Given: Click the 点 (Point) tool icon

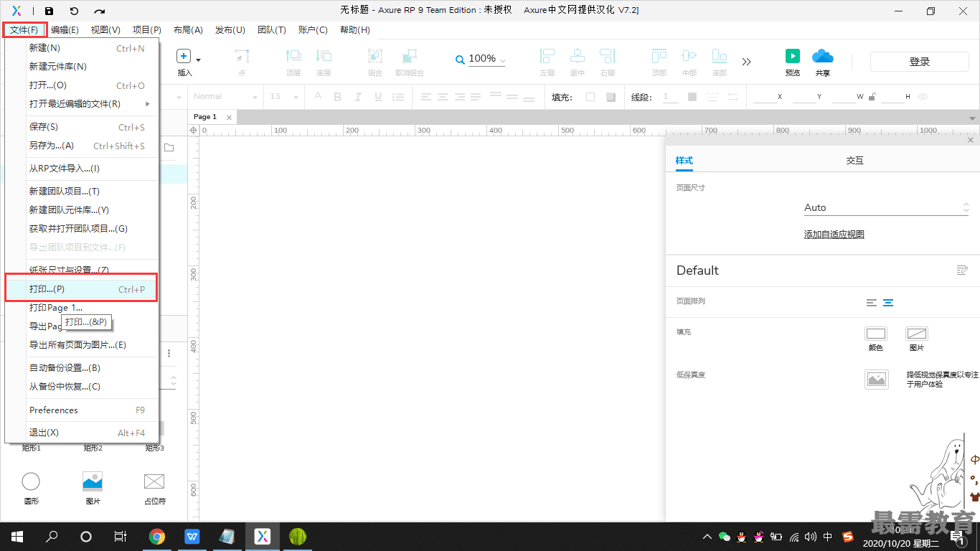Looking at the screenshot, I should tap(242, 57).
